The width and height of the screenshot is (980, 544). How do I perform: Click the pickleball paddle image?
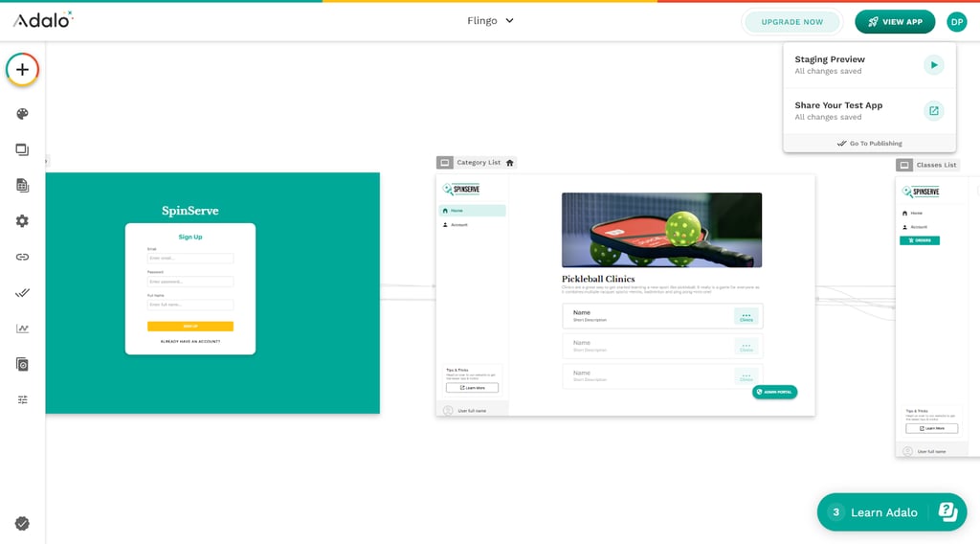(x=662, y=230)
